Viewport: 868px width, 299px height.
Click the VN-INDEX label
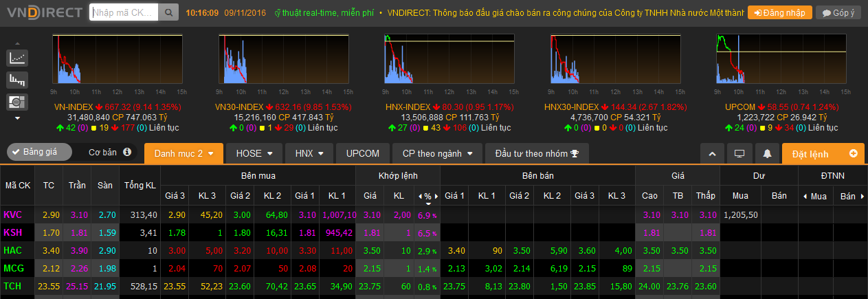tap(74, 107)
